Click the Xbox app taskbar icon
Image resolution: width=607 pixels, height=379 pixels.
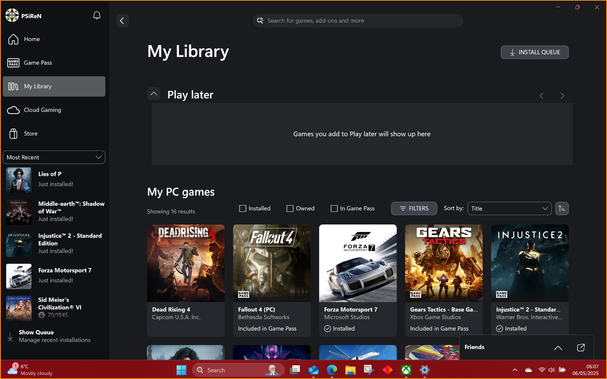406,370
